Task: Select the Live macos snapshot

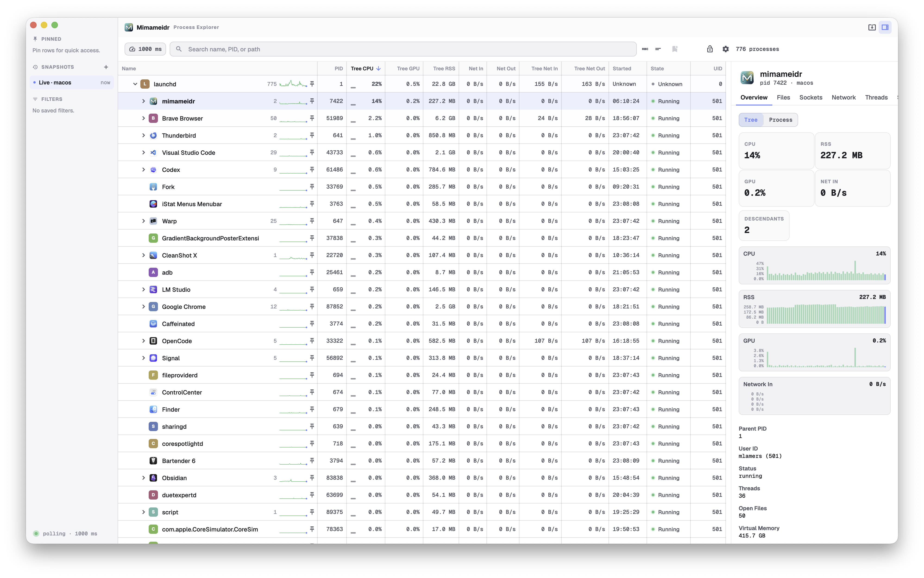Action: [x=72, y=83]
